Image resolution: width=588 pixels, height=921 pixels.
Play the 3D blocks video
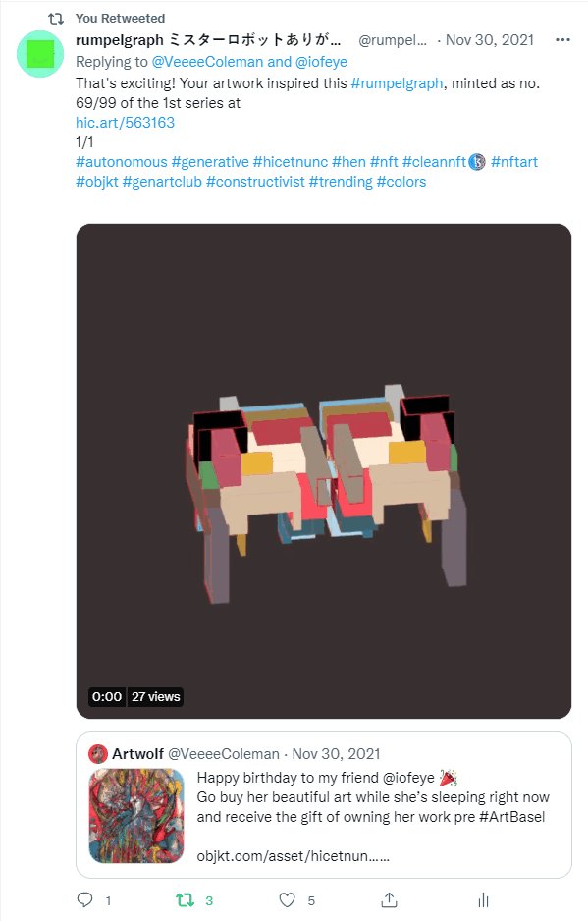(x=324, y=471)
